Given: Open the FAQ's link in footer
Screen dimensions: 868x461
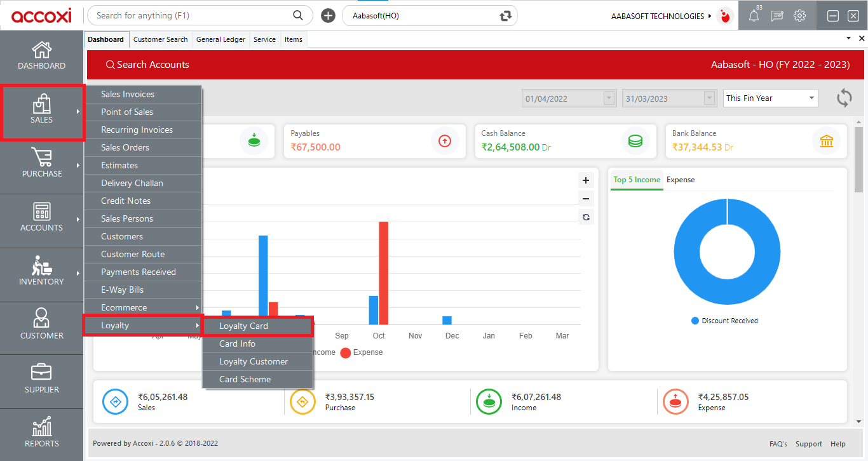Looking at the screenshot, I should click(x=778, y=444).
